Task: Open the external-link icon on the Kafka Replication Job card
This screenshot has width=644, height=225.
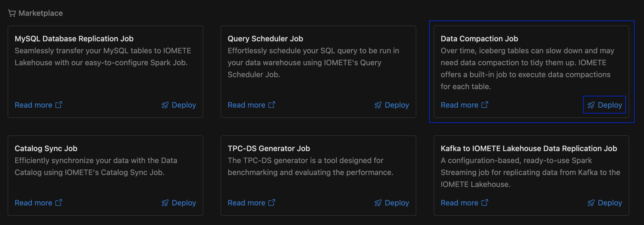Action: coord(485,203)
